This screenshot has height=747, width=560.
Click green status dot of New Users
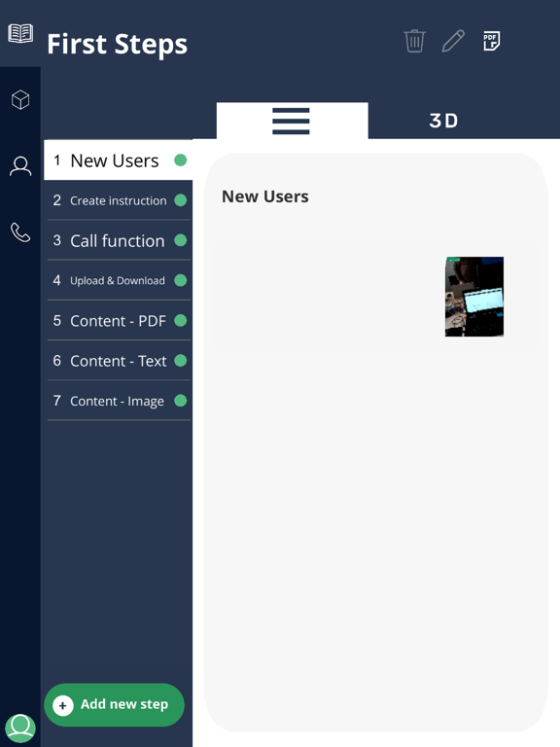[181, 160]
